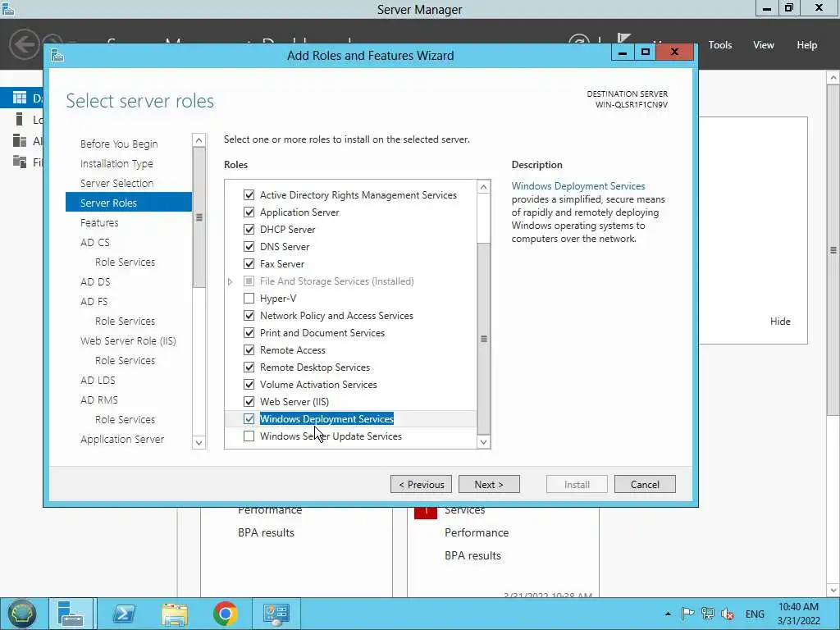Uncheck Remote Desktop Services role
The height and width of the screenshot is (630, 840).
click(x=249, y=367)
